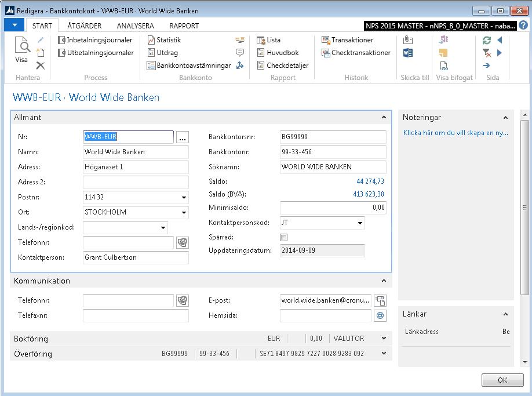Image resolution: width=532 pixels, height=396 pixels.
Task: Open the Lands-/regionkod dropdown
Action: pyautogui.click(x=163, y=227)
